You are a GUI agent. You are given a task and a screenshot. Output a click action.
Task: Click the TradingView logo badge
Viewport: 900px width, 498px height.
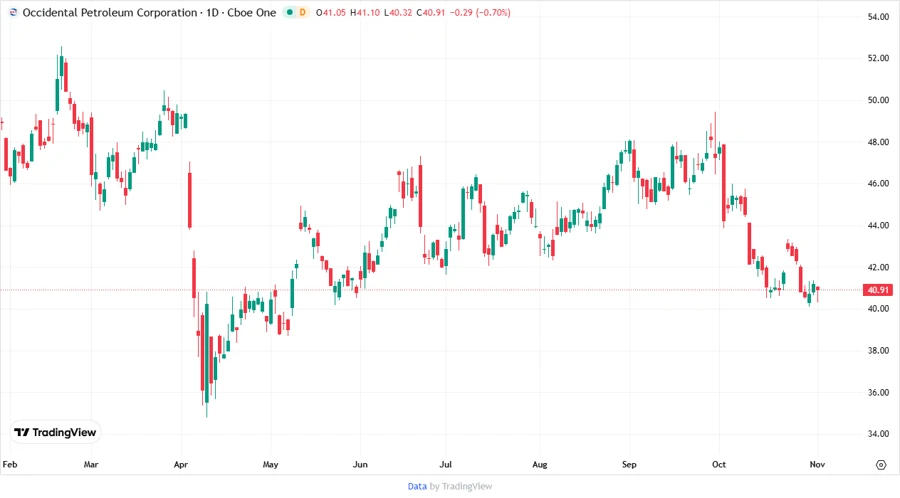55,433
